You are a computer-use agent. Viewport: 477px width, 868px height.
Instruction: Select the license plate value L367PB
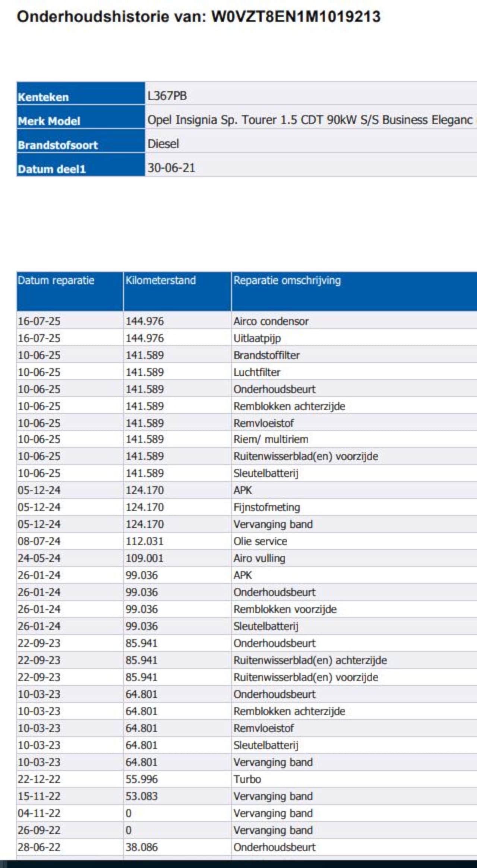point(167,96)
